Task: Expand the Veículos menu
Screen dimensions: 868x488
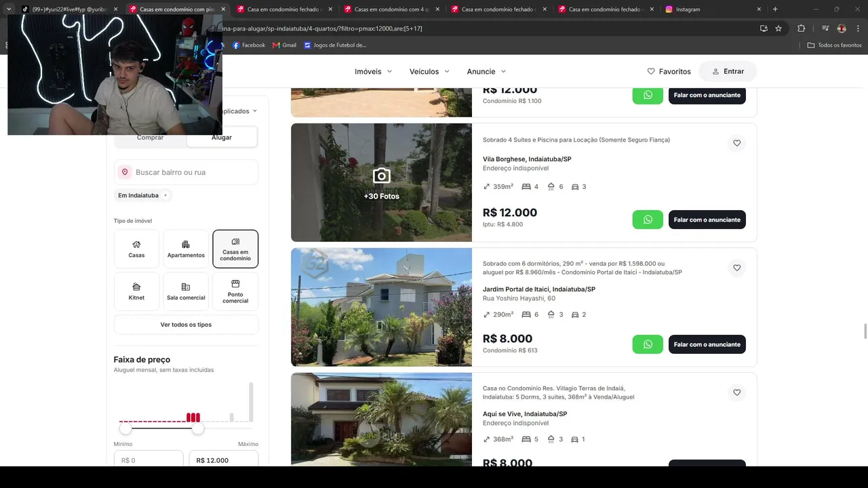Action: pos(429,71)
